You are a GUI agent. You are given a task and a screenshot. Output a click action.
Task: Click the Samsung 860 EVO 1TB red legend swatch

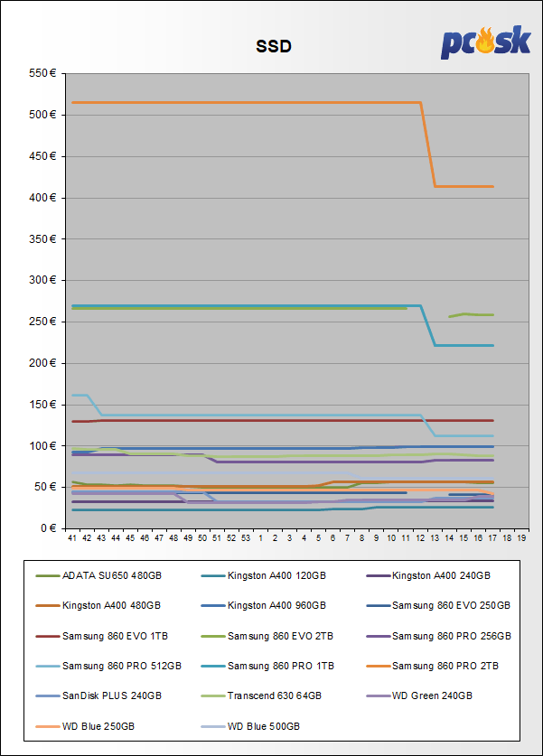(48, 637)
